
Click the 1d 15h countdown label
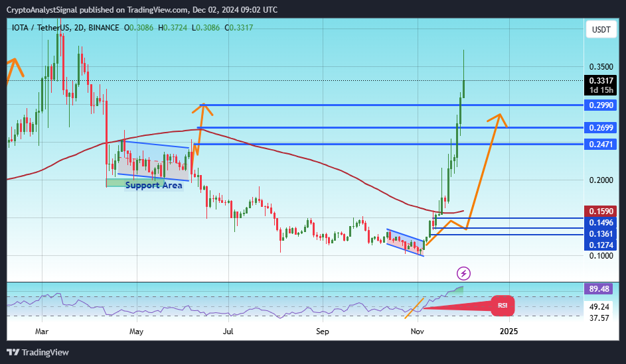(601, 90)
